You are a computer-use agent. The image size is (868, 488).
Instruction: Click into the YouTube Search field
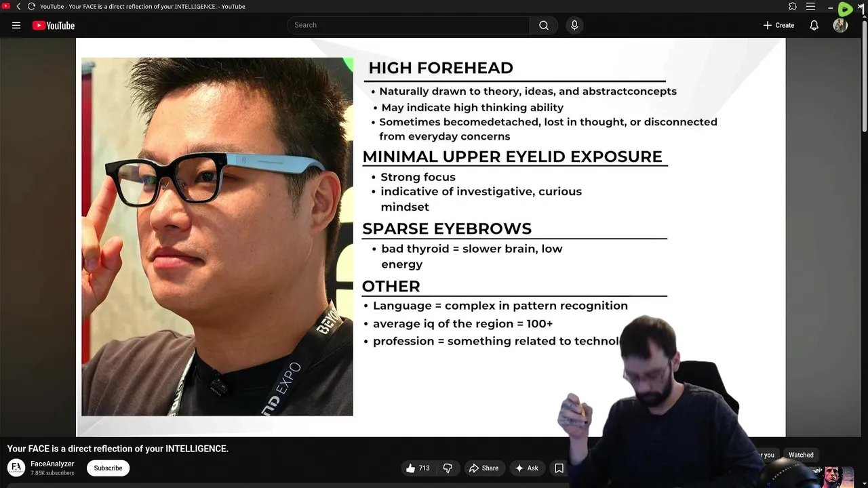(x=408, y=25)
